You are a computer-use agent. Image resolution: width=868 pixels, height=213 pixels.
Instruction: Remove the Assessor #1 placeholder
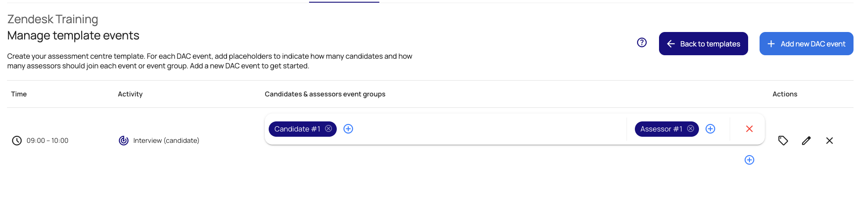point(691,129)
